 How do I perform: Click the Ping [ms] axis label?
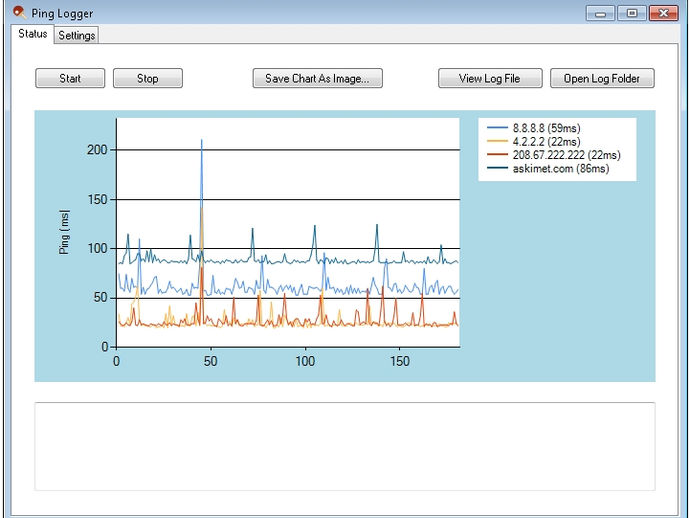[x=64, y=232]
